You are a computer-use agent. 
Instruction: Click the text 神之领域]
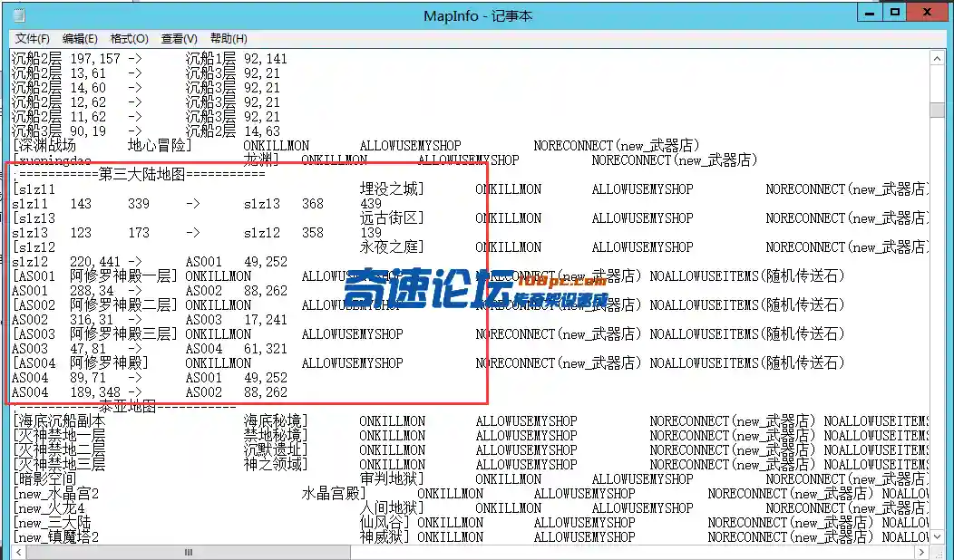coord(276,465)
